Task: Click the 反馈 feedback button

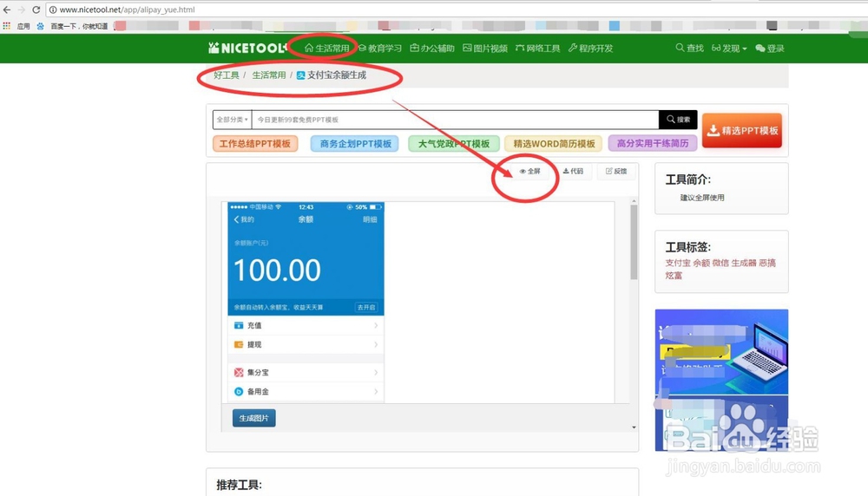Action: tap(616, 172)
